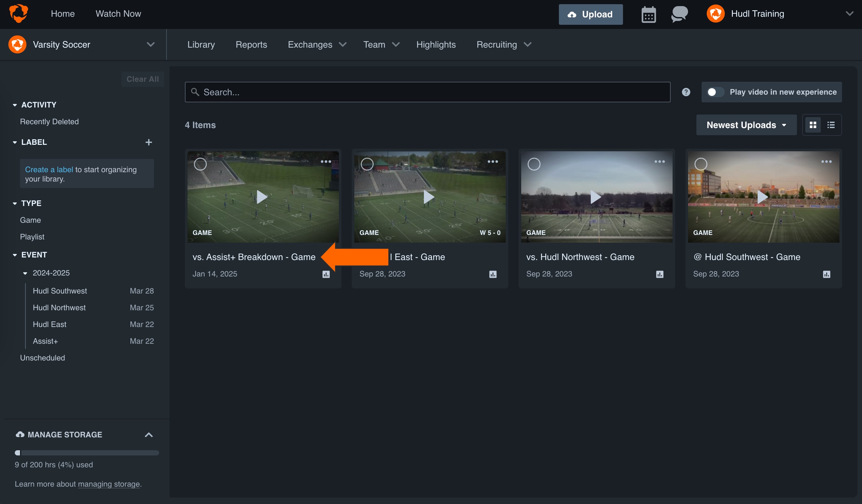Open the Highlights tab

pyautogui.click(x=436, y=44)
